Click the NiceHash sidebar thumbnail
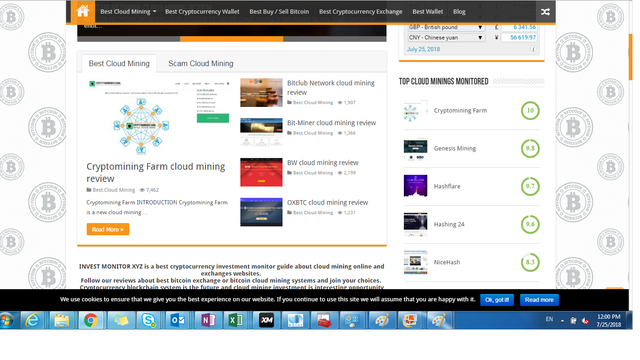The width and height of the screenshot is (640, 360). pos(416,262)
